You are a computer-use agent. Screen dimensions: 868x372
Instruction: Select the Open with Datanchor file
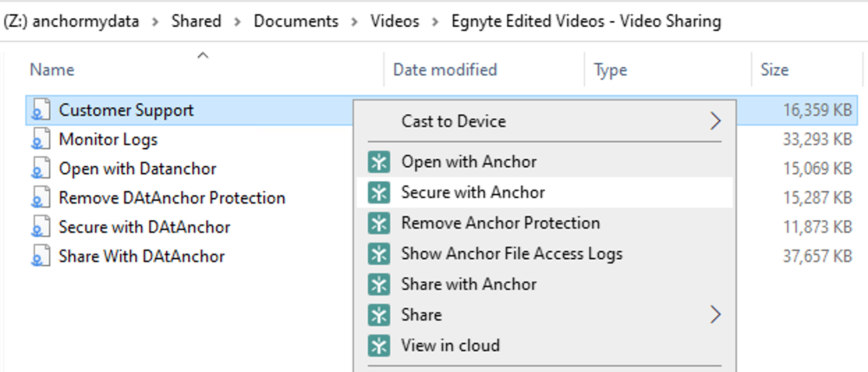pyautogui.click(x=137, y=169)
